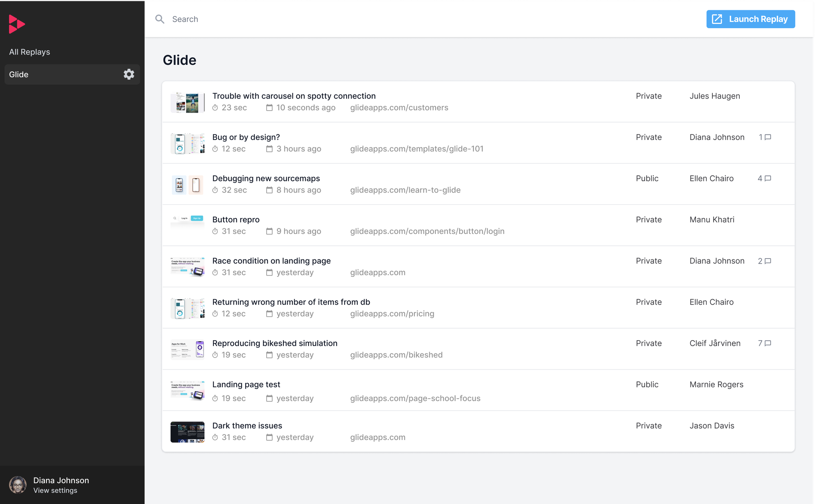Toggle privacy on Trouble with carousel entry

tap(648, 95)
